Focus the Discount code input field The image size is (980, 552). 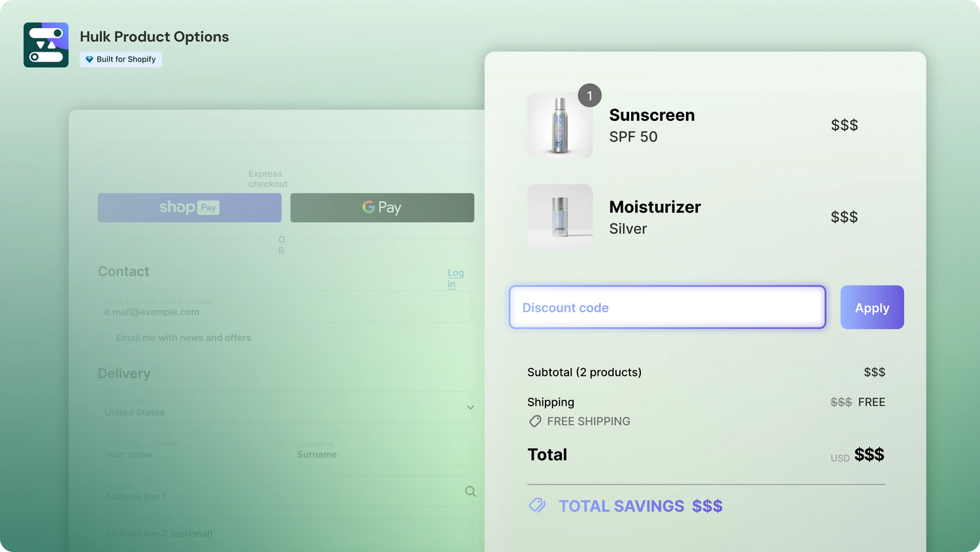tap(667, 307)
